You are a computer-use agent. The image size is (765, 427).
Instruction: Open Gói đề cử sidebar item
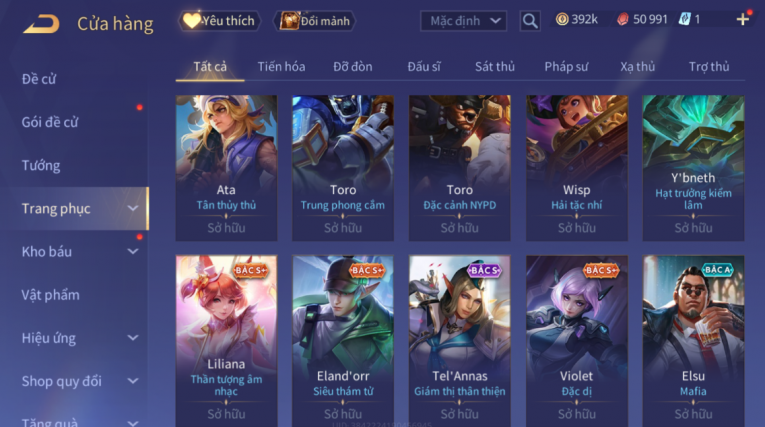point(50,122)
